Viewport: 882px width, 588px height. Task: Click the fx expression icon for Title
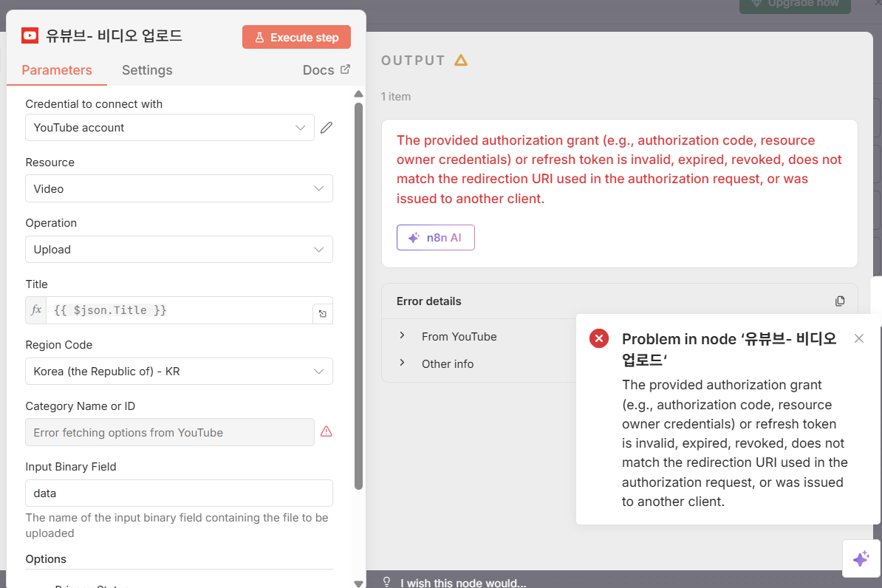tap(36, 310)
